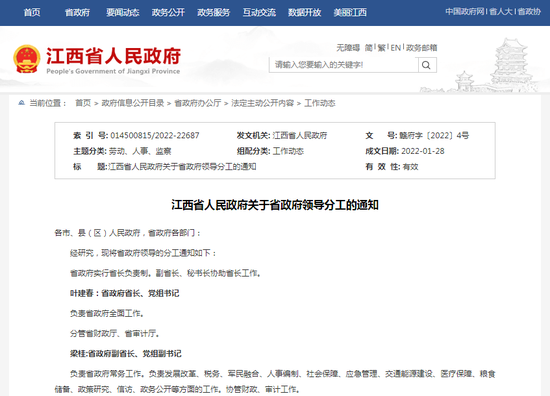Visit the 中国政府网 link
This screenshot has width=550, height=396.
[465, 12]
